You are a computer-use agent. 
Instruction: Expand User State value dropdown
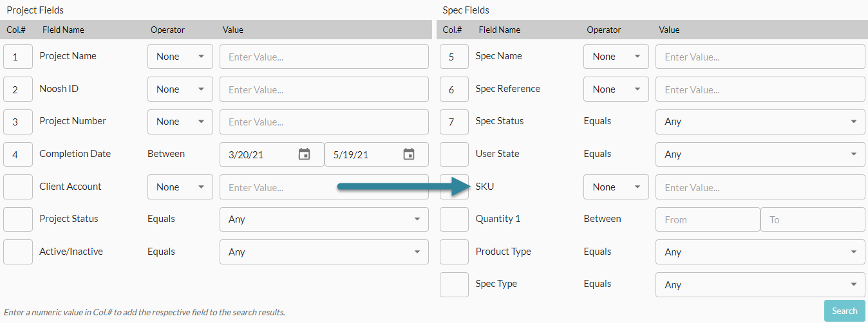tap(760, 154)
